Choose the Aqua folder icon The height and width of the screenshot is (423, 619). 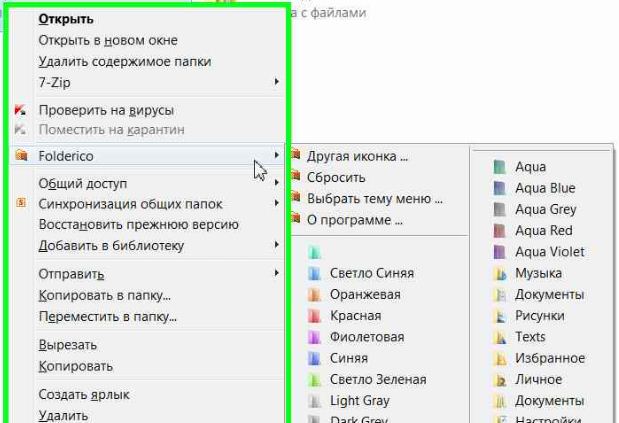click(x=500, y=167)
